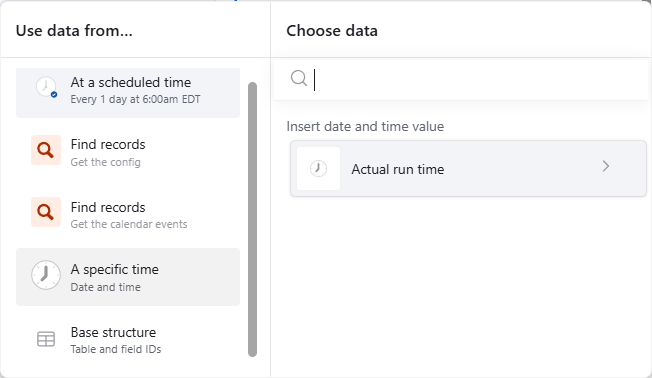Click the data source list scrollbar
The image size is (652, 378).
point(252,219)
